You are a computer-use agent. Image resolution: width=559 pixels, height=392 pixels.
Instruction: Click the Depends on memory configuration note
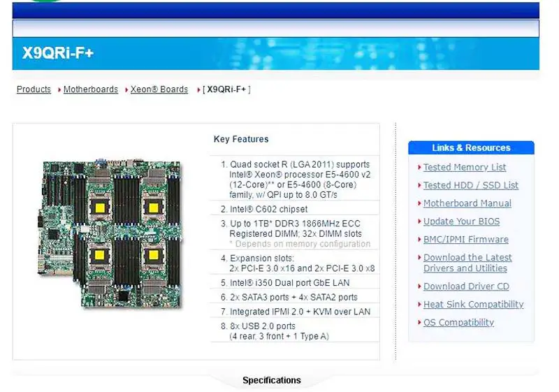(300, 244)
